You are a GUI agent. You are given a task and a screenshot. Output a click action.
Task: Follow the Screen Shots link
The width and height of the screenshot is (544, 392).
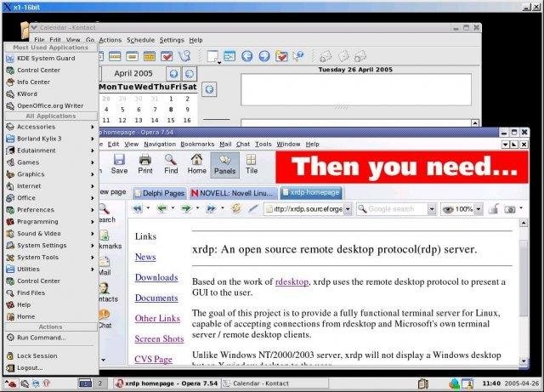coord(159,339)
